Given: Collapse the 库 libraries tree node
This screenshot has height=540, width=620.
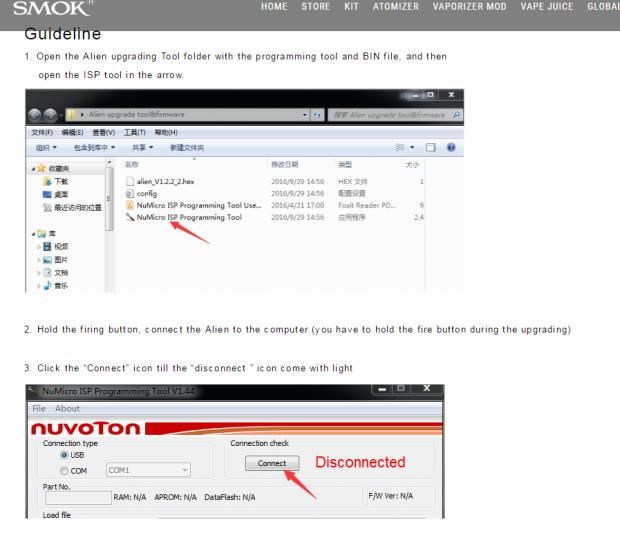Looking at the screenshot, I should (x=33, y=234).
